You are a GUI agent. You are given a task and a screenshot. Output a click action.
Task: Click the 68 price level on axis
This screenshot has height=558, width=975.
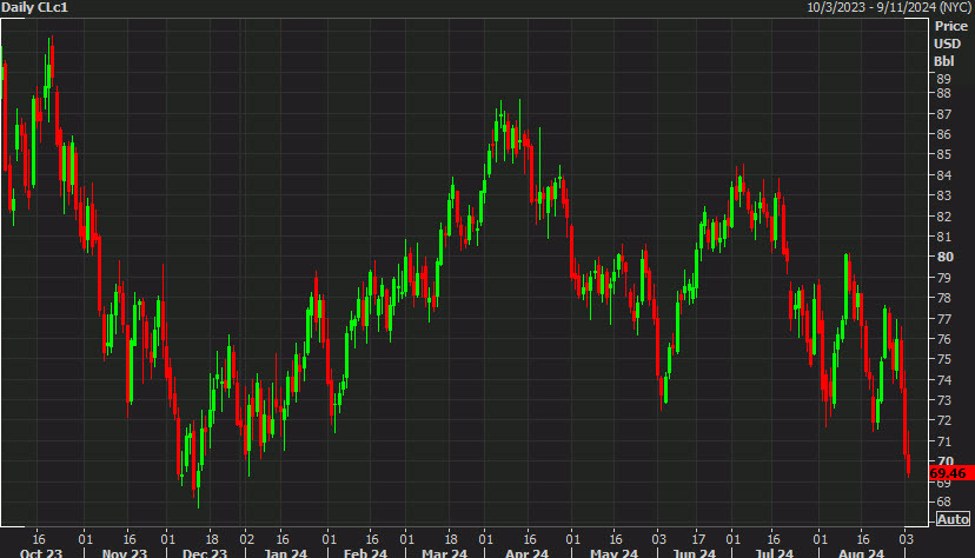click(x=942, y=502)
